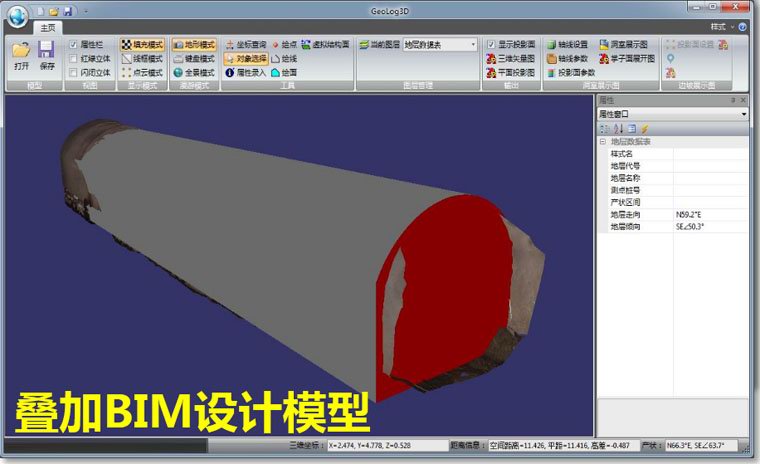Open the 样式 style menu
Screen dimensions: 760x464
(721, 27)
